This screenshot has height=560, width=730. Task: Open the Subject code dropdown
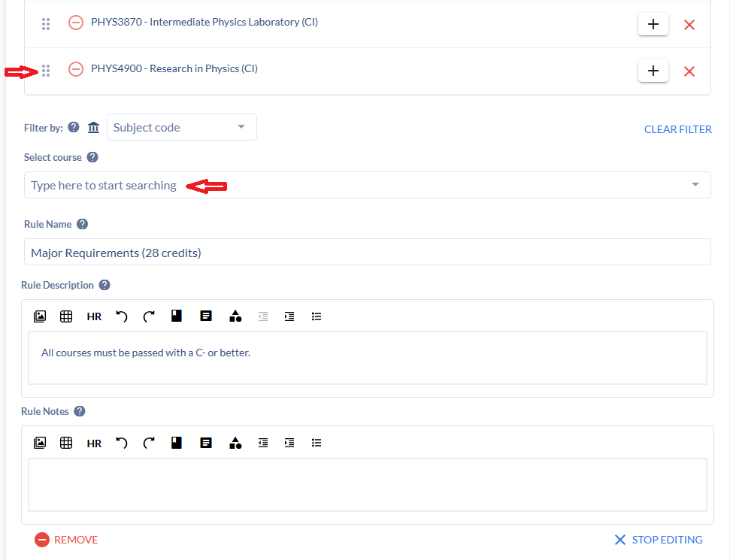click(182, 127)
